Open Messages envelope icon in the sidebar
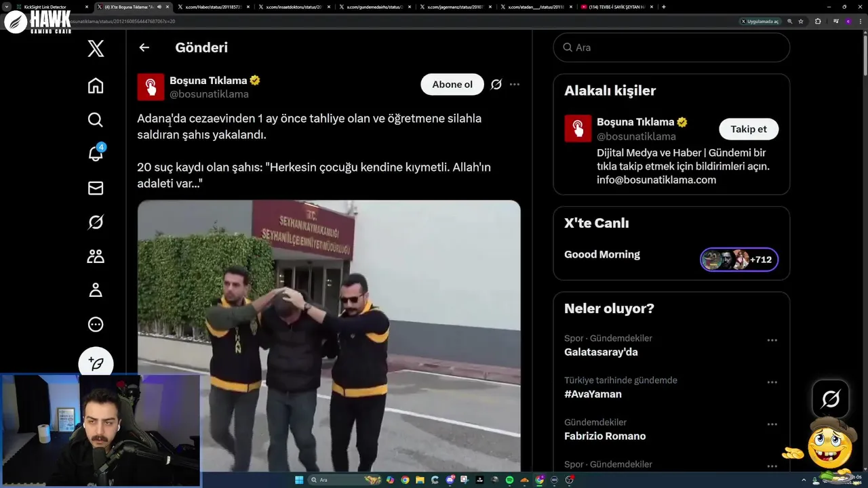 click(96, 188)
